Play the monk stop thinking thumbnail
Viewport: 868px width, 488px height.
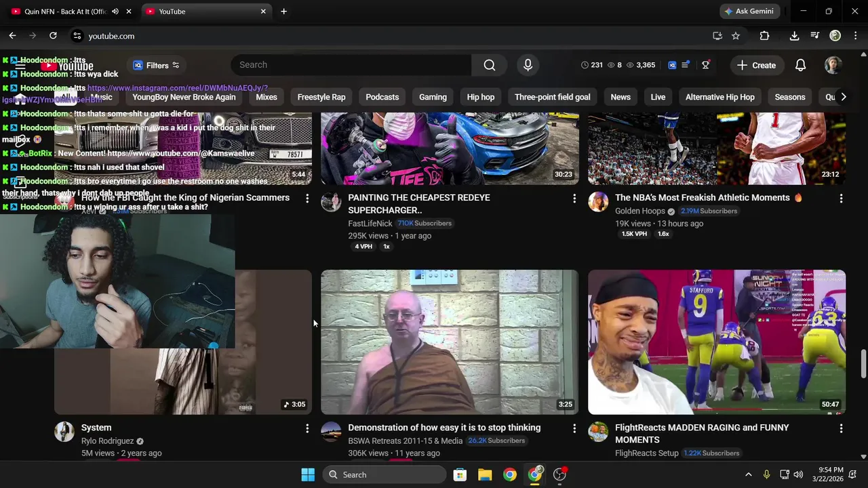[x=450, y=342]
